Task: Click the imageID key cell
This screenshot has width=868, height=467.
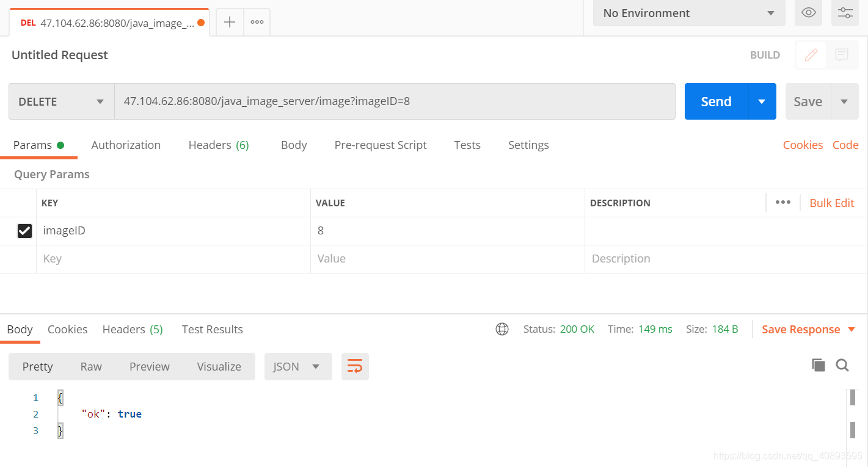Action: pyautogui.click(x=173, y=231)
